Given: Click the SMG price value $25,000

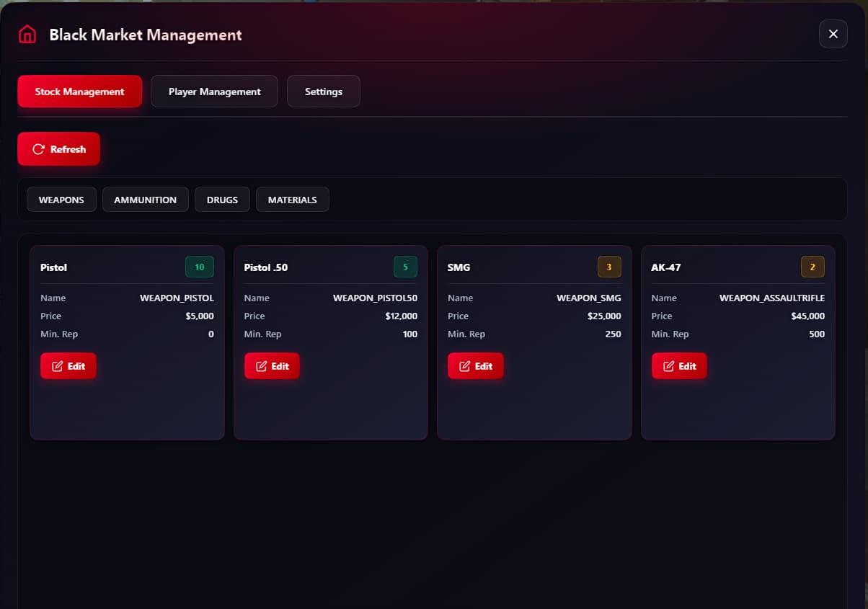Looking at the screenshot, I should (604, 316).
